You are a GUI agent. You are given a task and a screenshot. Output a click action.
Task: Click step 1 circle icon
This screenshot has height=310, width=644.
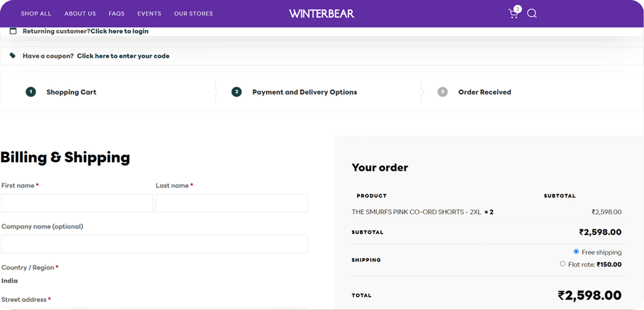31,92
